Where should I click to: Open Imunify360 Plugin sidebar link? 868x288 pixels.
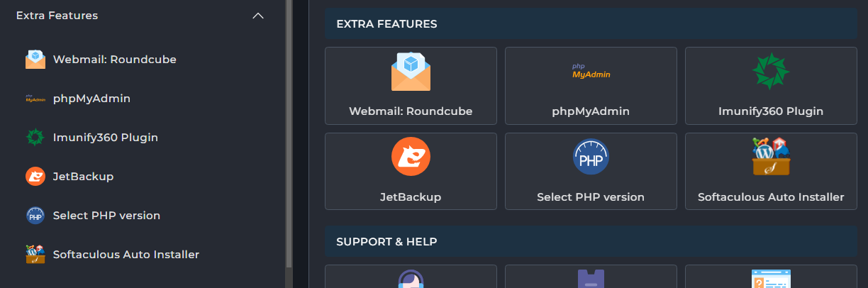[x=106, y=138]
